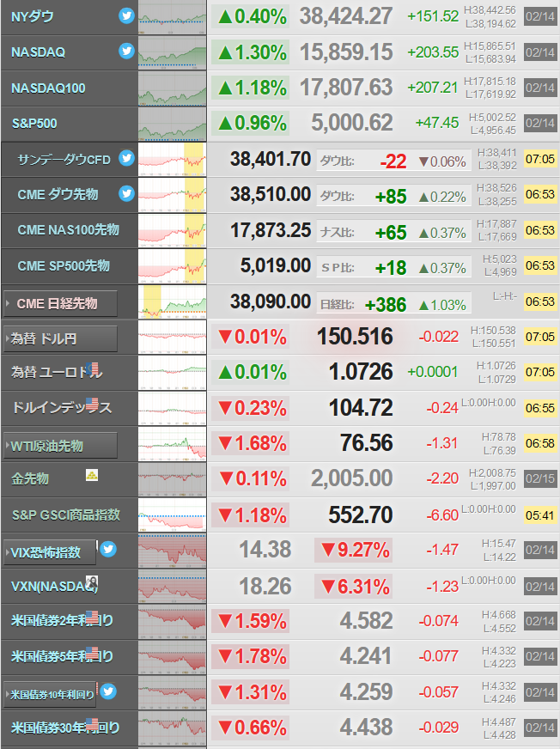The height and width of the screenshot is (749, 560).
Task: Expand the 米国債券10年利回り button
Action: [x=50, y=694]
